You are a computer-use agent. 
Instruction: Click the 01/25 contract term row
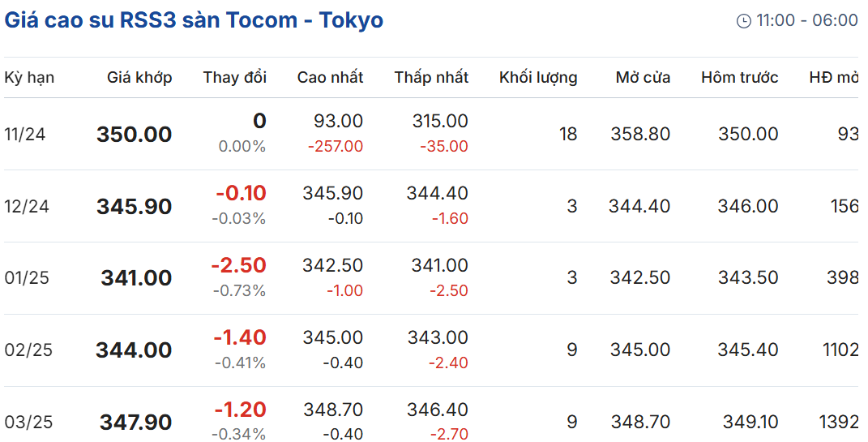pos(431,278)
